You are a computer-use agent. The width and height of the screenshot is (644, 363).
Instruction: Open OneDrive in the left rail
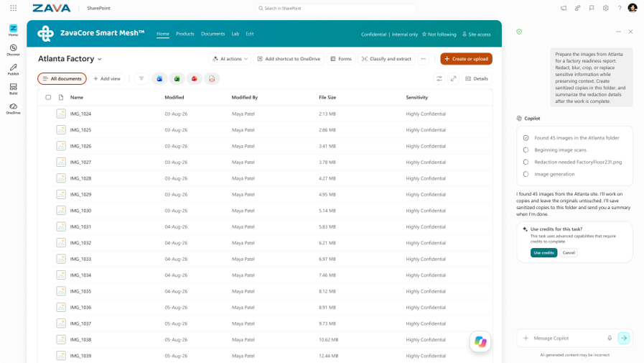pyautogui.click(x=13, y=109)
